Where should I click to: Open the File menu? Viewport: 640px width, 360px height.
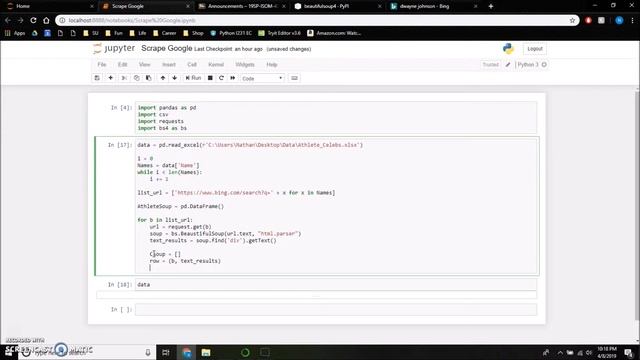pyautogui.click(x=102, y=64)
